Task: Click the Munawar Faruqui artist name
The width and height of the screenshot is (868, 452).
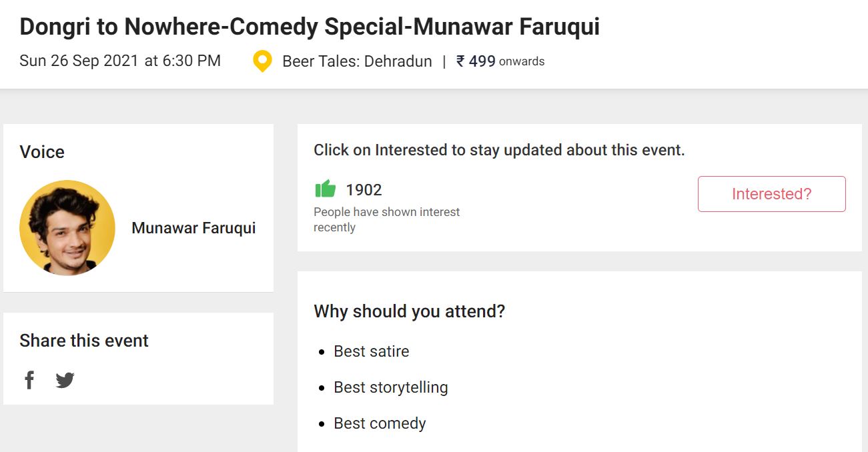Action: (193, 228)
